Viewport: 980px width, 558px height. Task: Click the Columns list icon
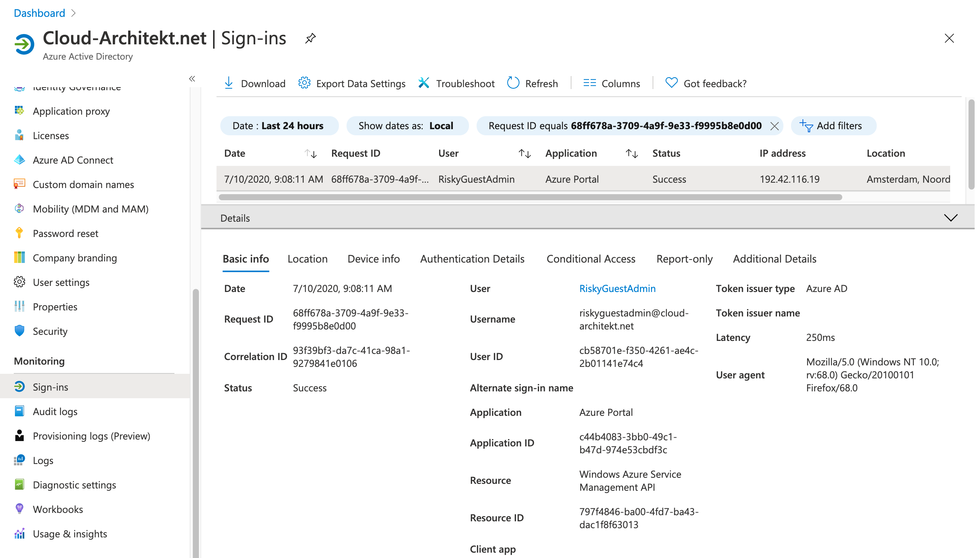(589, 83)
